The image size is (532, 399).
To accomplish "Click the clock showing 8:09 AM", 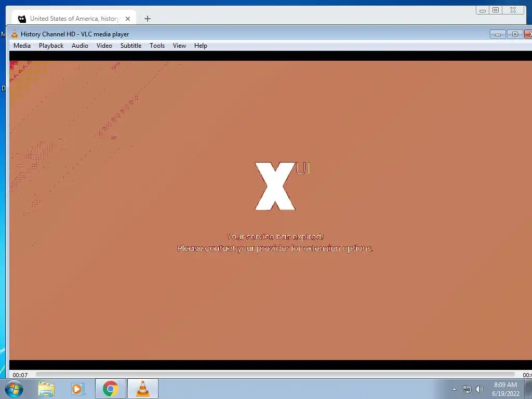I will pos(506,389).
